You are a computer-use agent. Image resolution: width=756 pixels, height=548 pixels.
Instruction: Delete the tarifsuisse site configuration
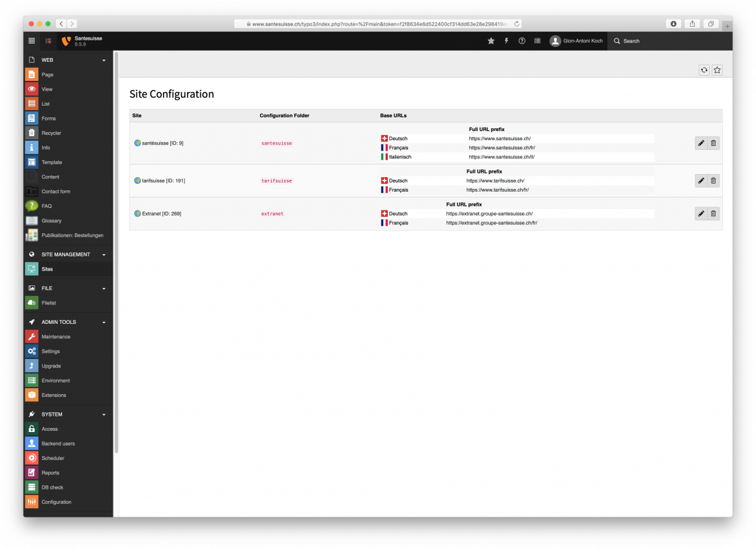click(x=714, y=180)
